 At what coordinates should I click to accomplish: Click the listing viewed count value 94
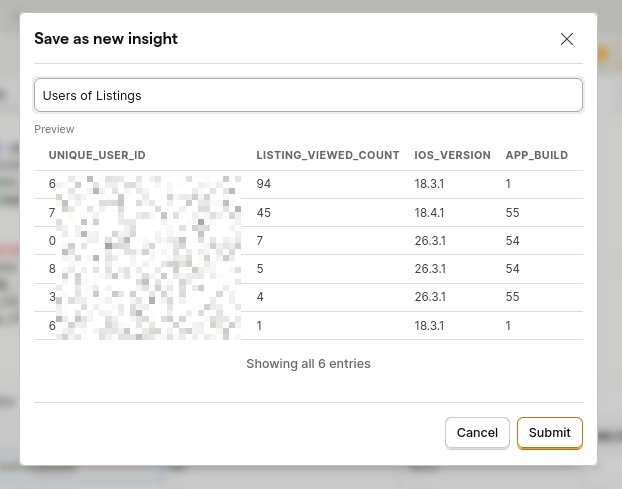point(264,184)
